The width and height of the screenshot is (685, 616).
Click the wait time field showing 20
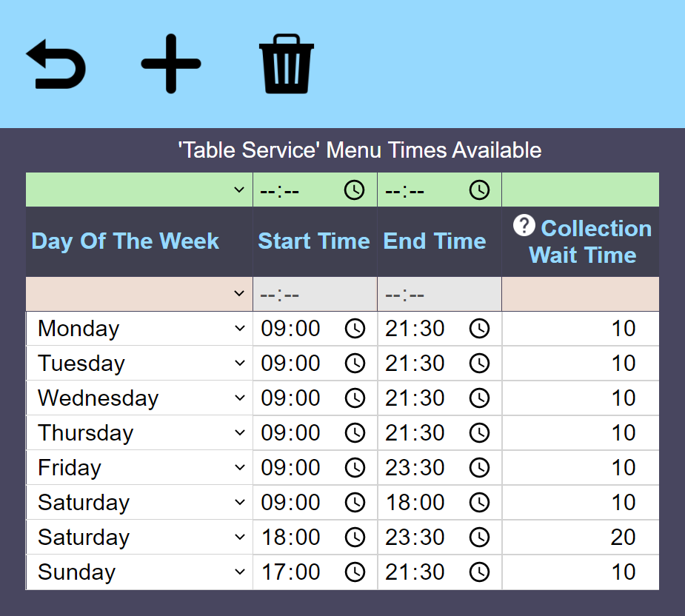point(580,538)
